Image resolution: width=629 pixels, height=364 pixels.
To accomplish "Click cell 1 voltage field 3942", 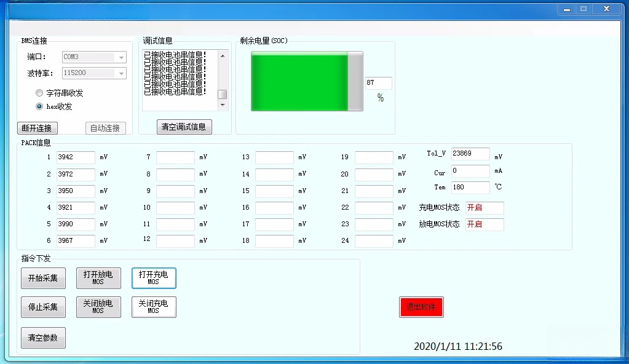I will tap(76, 157).
